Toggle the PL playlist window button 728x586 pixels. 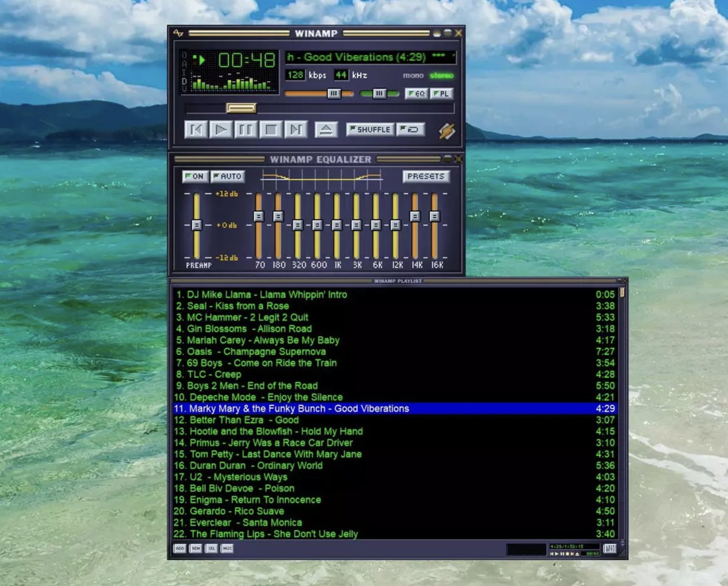point(442,93)
